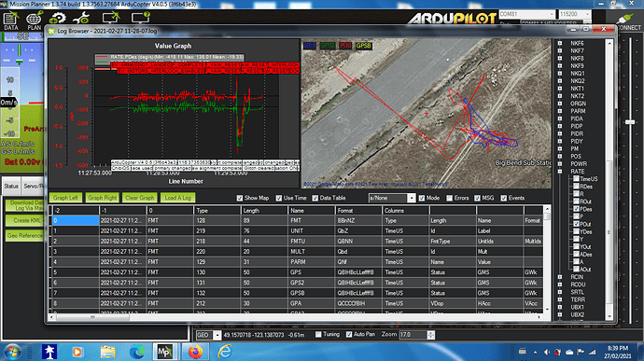The height and width of the screenshot is (361, 644).
Task: Open the setup gear icon in toolbar
Action: tap(58, 19)
